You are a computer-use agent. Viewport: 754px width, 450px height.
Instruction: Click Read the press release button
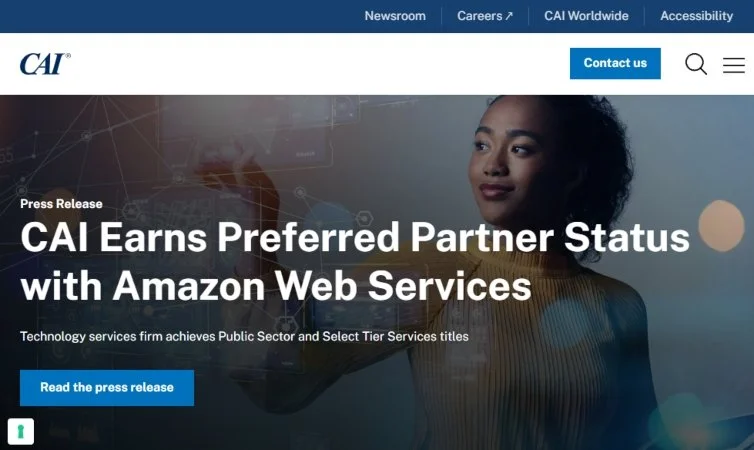[x=107, y=388]
